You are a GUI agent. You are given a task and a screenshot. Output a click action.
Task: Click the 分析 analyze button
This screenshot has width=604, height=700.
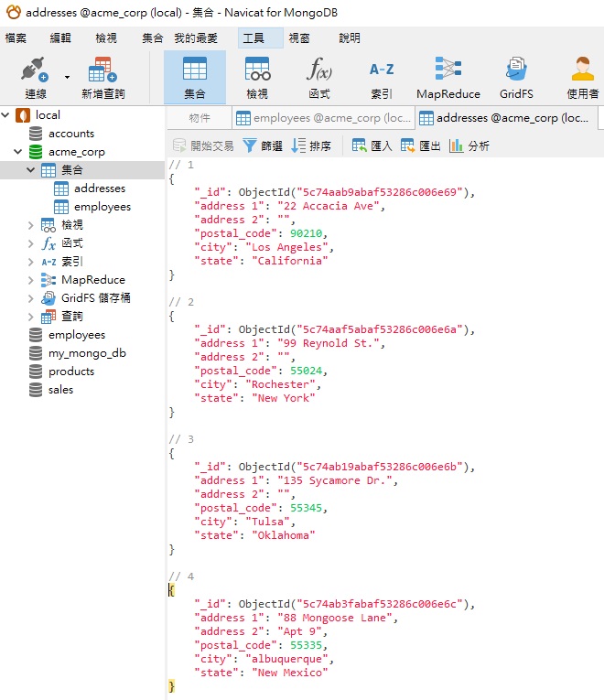[469, 145]
